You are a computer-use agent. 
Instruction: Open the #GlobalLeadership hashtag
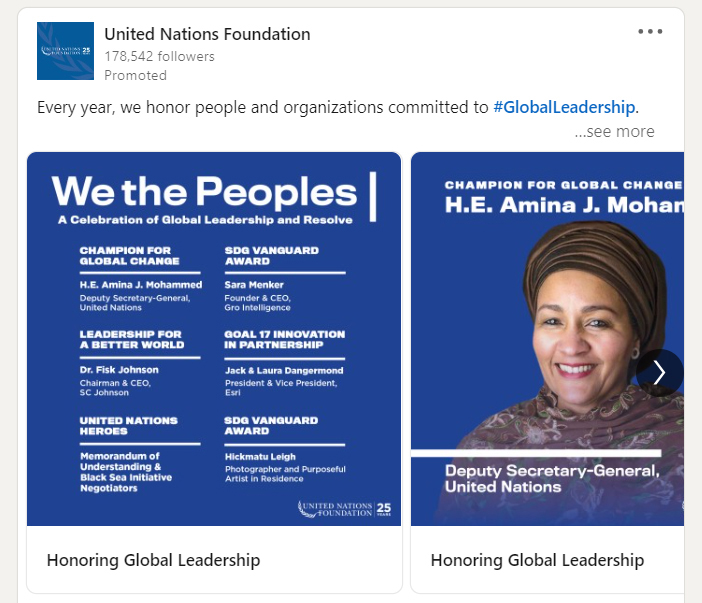564,107
